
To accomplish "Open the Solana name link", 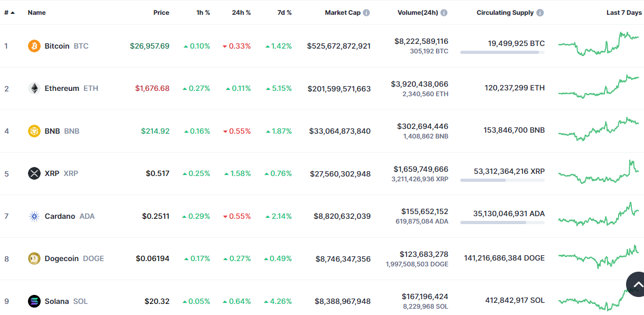I will coord(57,301).
